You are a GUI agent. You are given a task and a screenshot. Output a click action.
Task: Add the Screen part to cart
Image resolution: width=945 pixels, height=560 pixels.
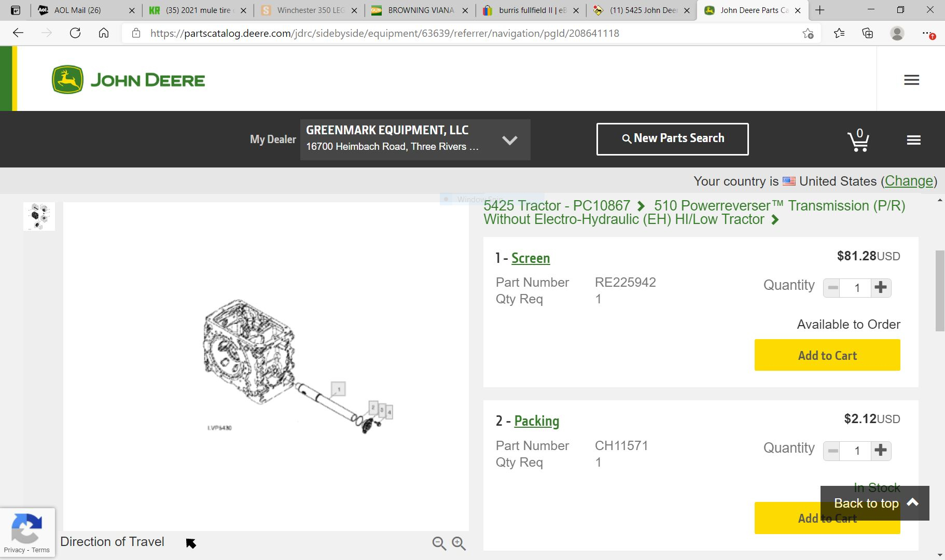tap(827, 355)
